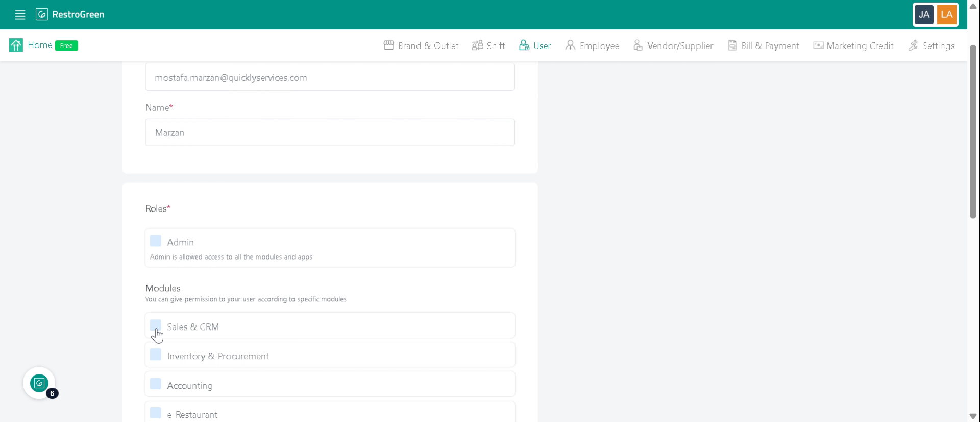
Task: Enable the Sales & CRM module checkbox
Action: coord(156,325)
